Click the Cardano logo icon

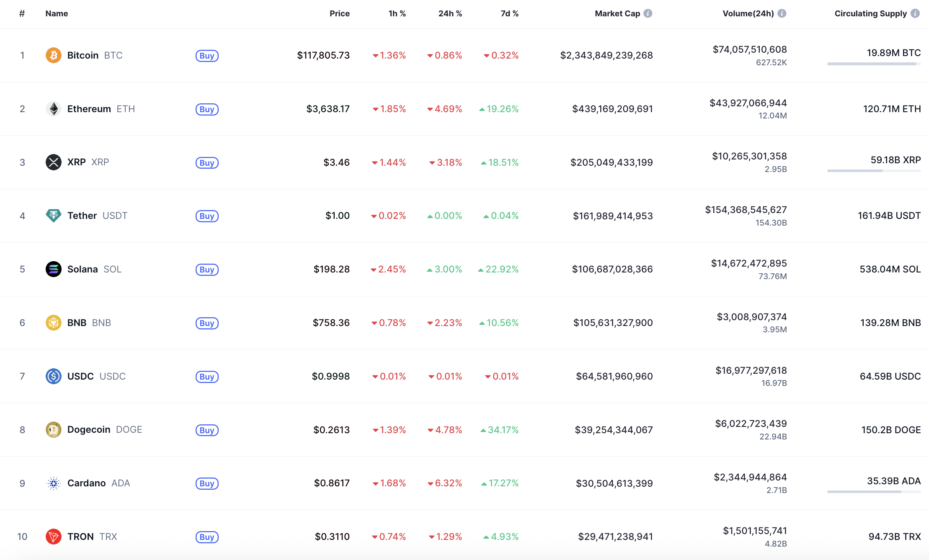tap(53, 483)
